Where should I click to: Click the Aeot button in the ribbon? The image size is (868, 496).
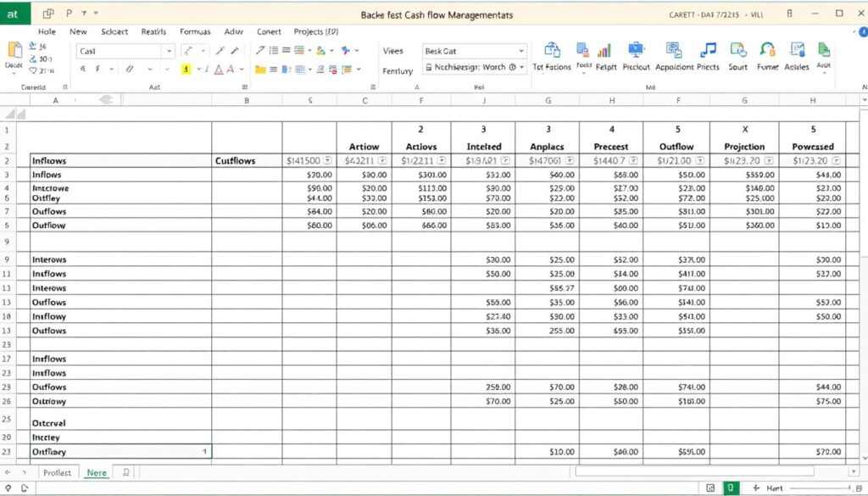pyautogui.click(x=826, y=51)
